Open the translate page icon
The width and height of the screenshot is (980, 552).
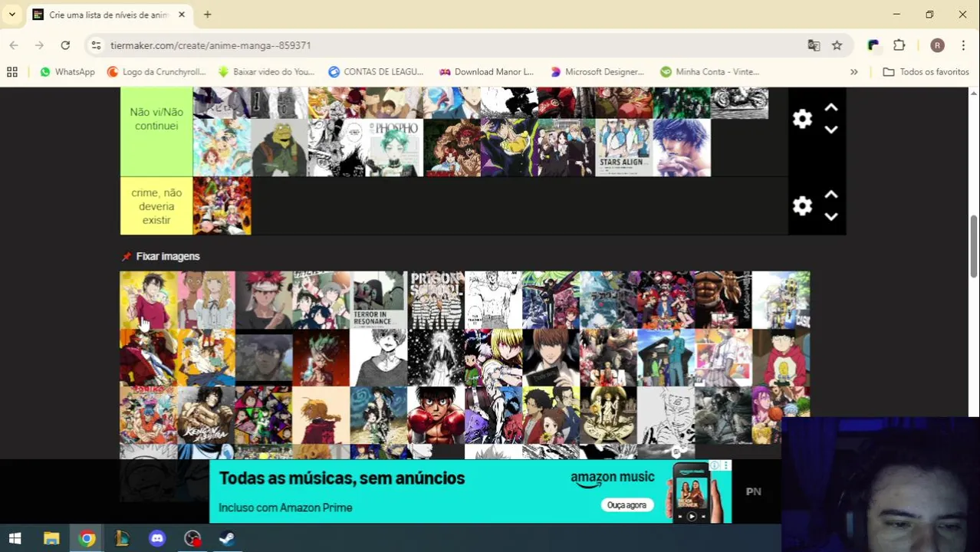[814, 45]
